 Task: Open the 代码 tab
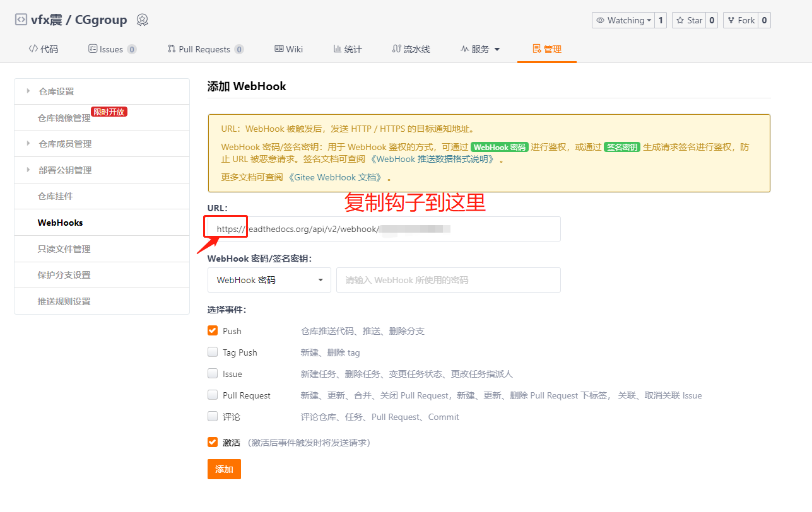[x=44, y=49]
